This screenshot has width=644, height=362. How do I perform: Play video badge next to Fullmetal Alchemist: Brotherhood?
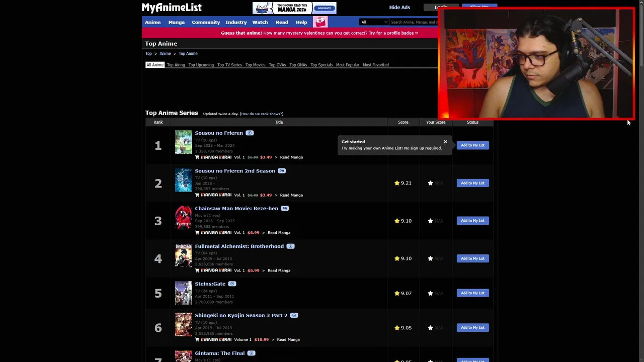coord(290,246)
